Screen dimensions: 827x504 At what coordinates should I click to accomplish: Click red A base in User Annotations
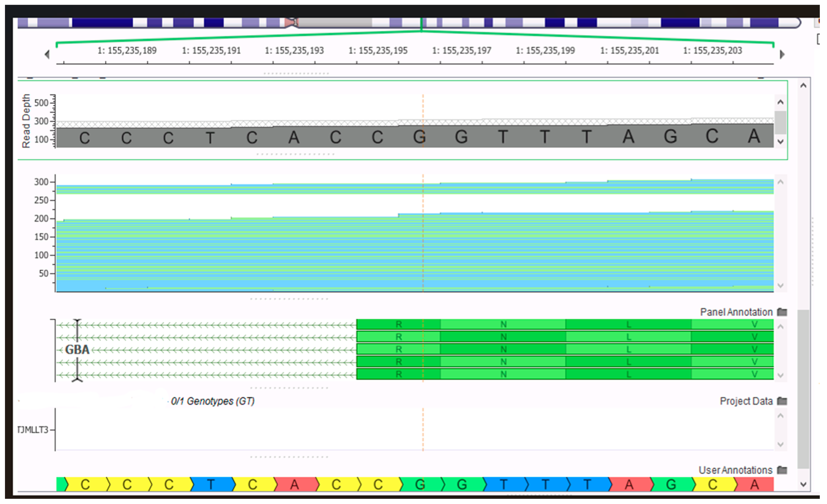click(294, 484)
